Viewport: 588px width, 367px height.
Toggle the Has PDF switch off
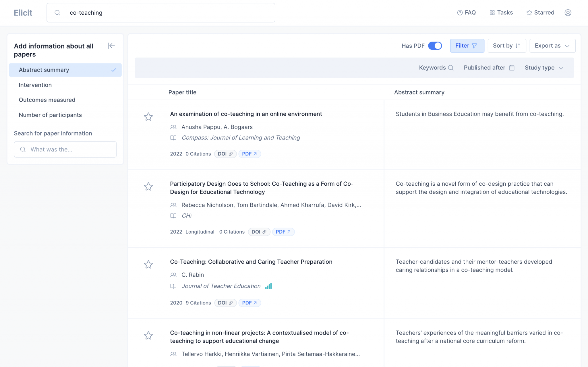[x=435, y=46]
